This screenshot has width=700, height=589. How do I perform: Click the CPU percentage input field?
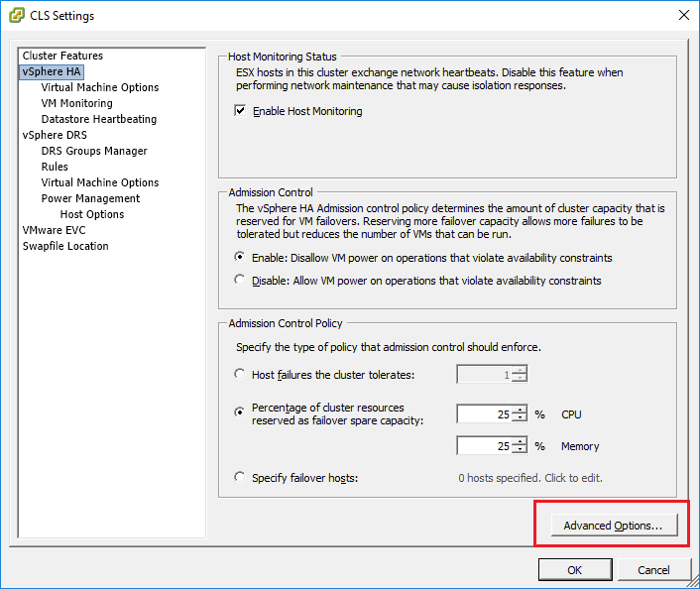[x=485, y=413]
